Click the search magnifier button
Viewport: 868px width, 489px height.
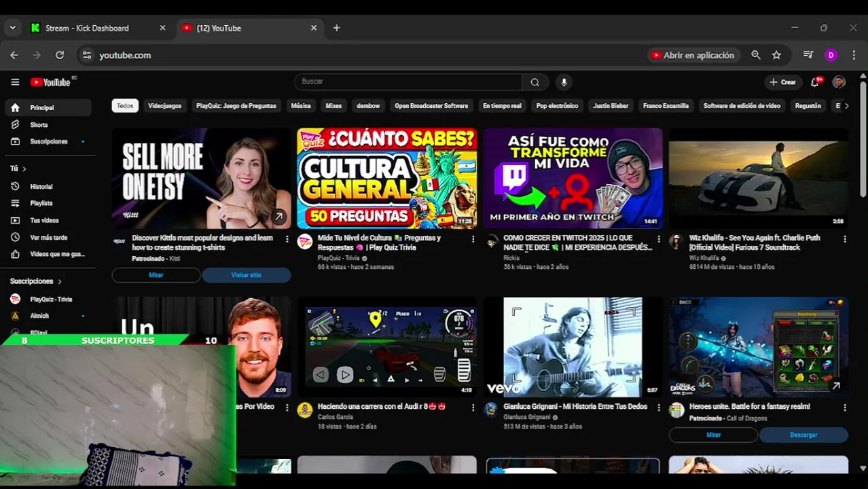click(x=535, y=82)
